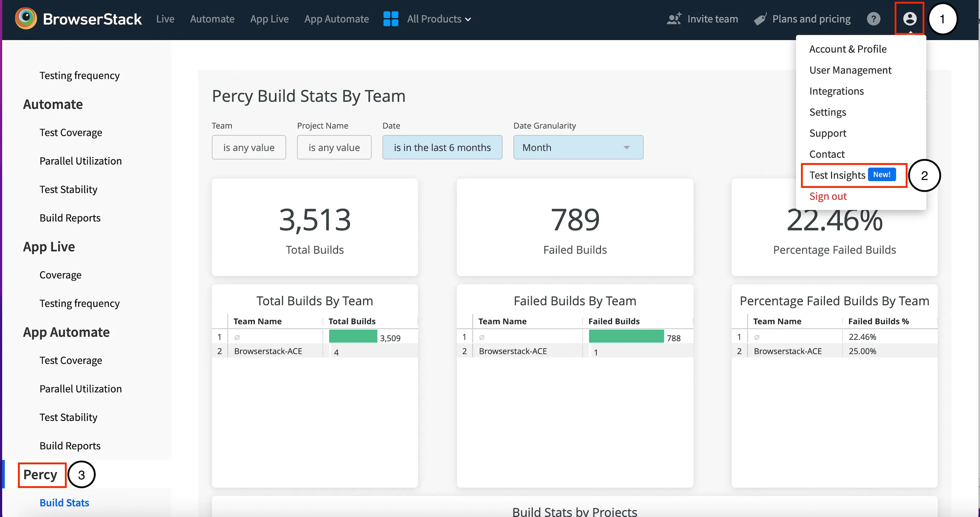Open the Date Granularity Month dropdown

click(x=578, y=147)
